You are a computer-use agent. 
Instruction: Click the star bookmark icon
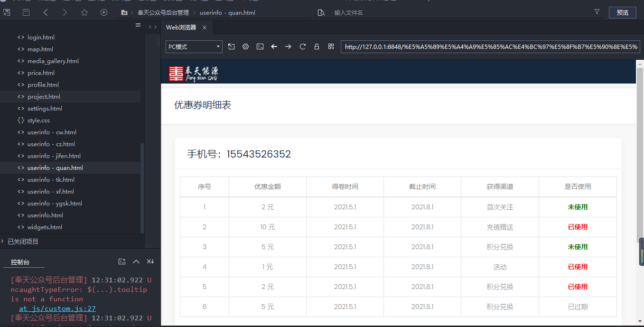click(x=84, y=13)
